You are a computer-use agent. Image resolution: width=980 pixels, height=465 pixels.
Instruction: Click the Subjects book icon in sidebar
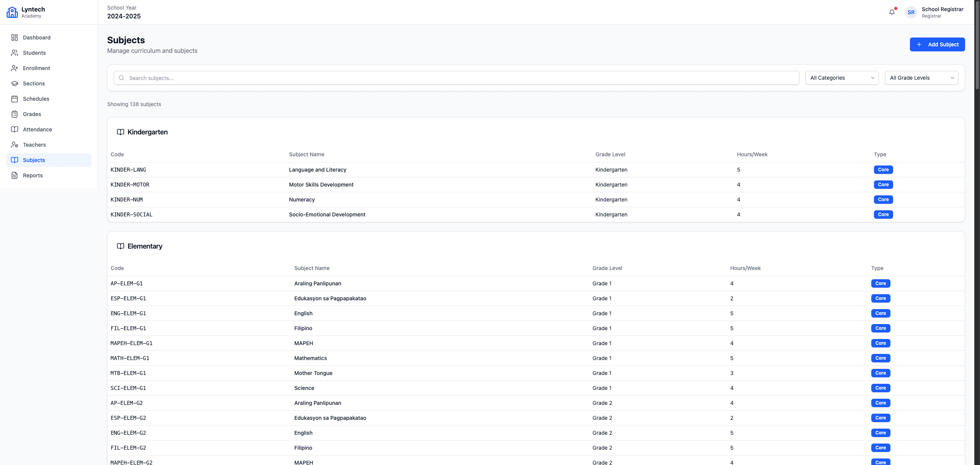(x=15, y=160)
